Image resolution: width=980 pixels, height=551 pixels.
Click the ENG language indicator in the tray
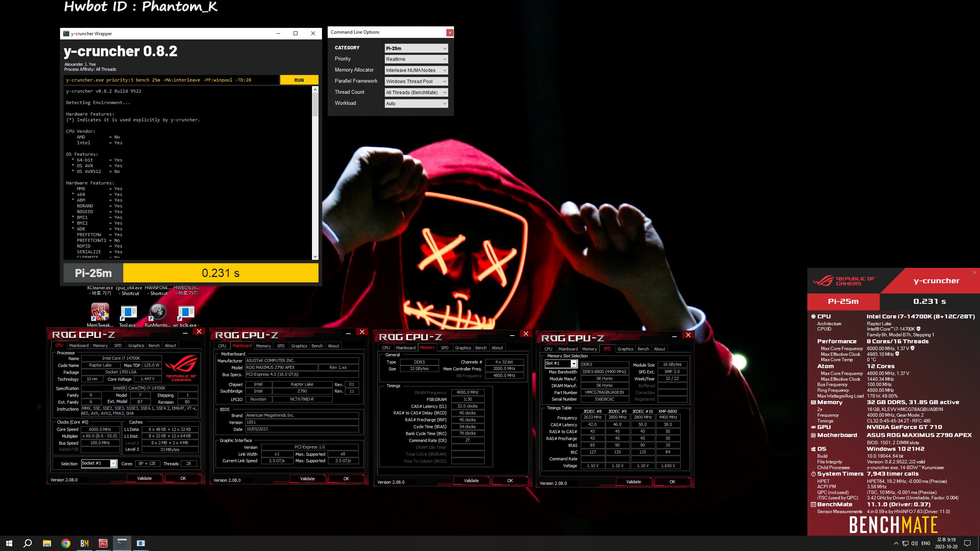pyautogui.click(x=926, y=543)
